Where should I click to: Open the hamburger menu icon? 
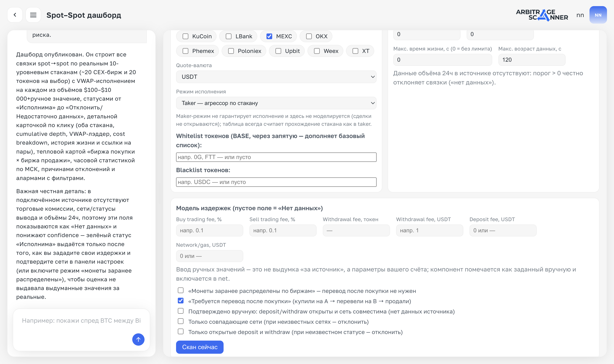33,15
